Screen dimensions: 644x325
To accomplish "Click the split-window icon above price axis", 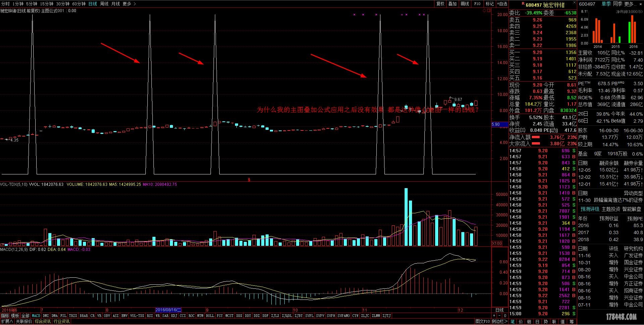I will (489, 11).
